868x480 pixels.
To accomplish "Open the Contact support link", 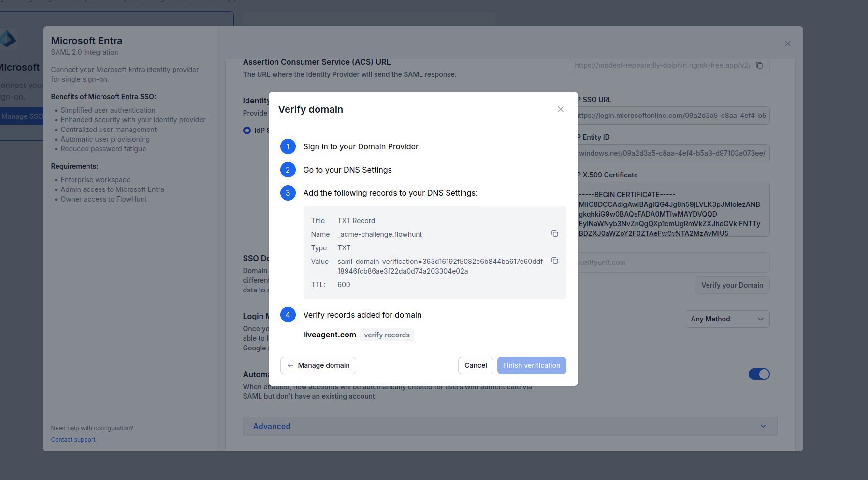I will 72,439.
